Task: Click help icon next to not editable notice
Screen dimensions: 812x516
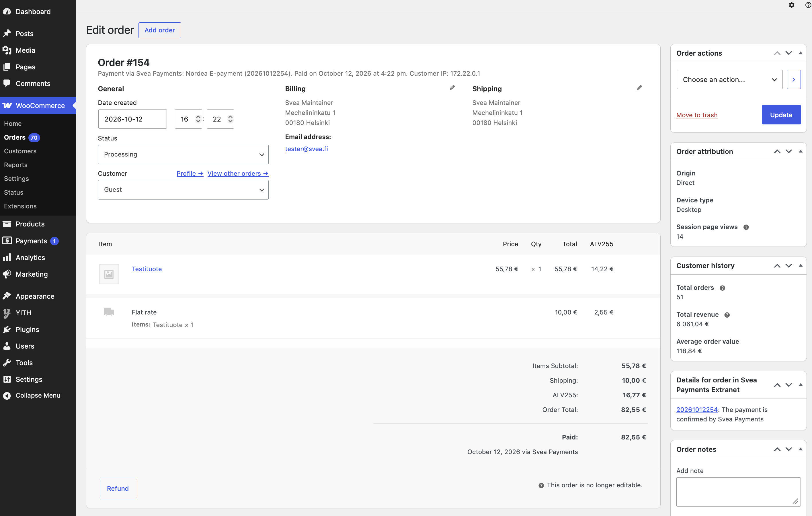Action: pos(541,485)
